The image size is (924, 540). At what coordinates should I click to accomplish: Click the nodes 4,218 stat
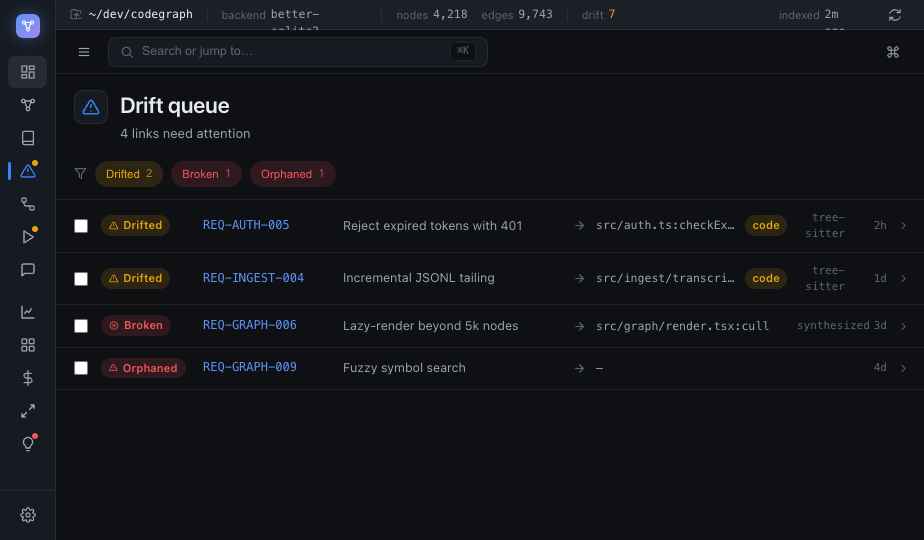[431, 15]
